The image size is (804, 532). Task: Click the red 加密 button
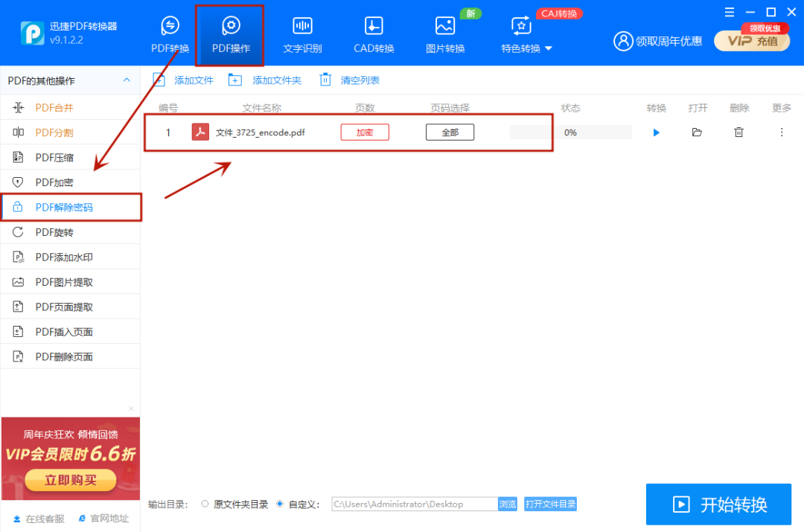coord(365,132)
